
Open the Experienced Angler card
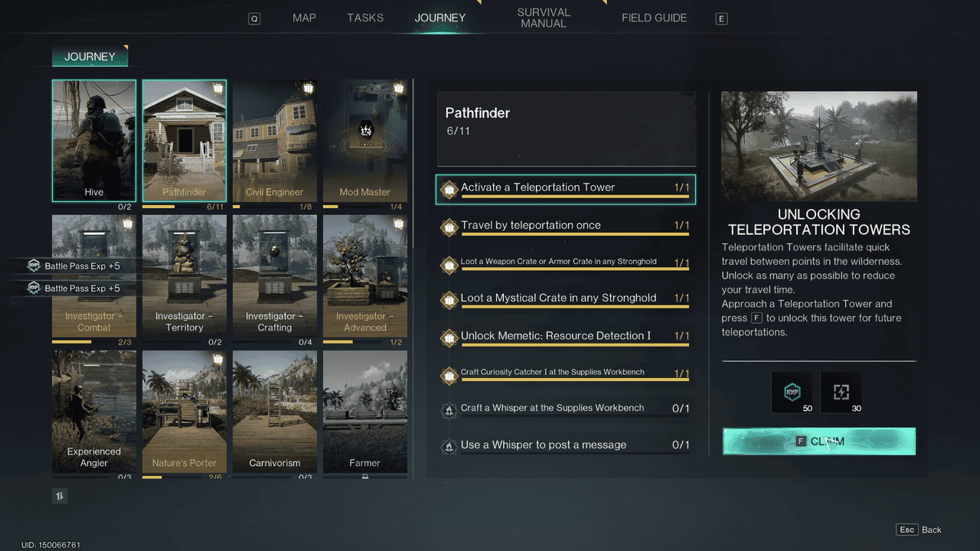(x=94, y=412)
